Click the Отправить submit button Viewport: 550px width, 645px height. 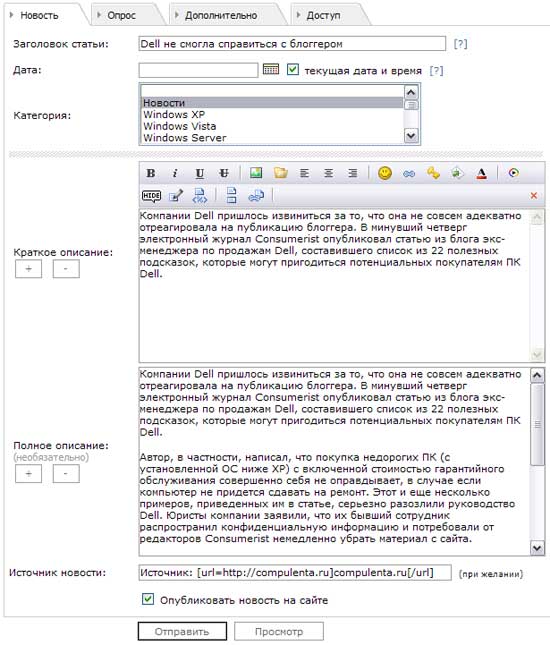pos(182,631)
